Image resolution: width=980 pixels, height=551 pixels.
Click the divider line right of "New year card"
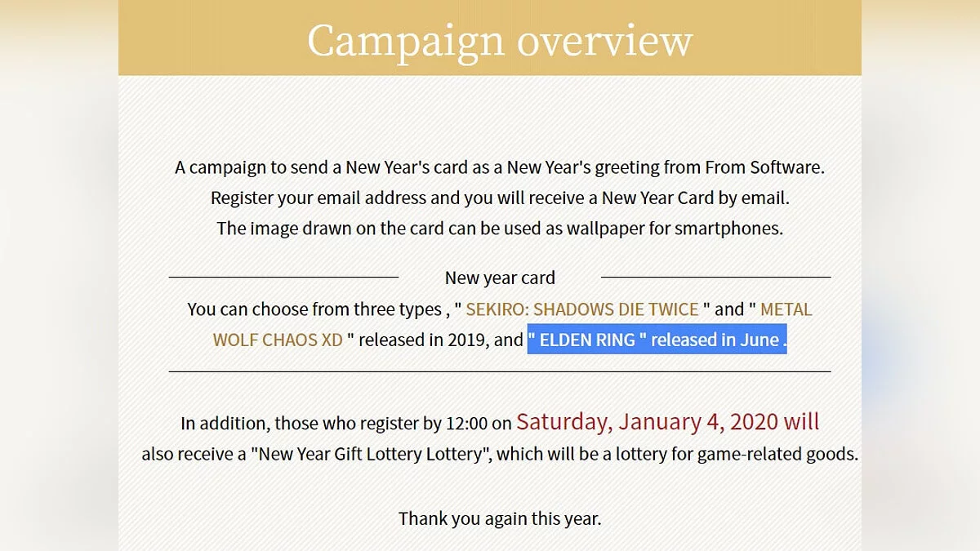(x=715, y=278)
